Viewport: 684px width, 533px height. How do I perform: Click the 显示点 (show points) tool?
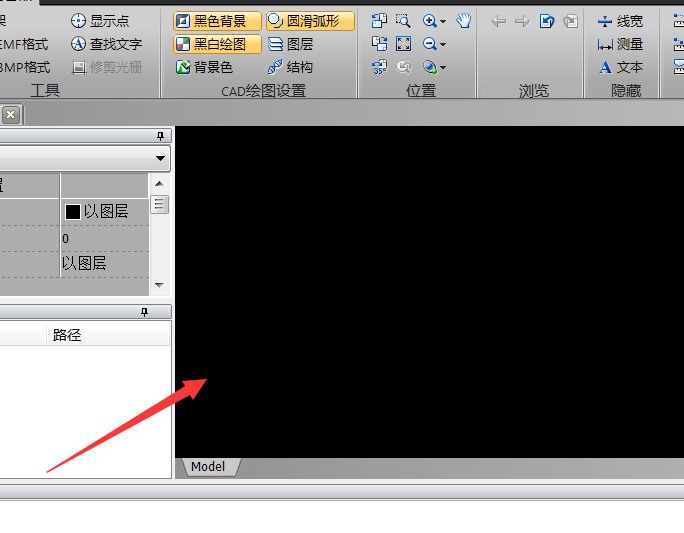pos(100,21)
